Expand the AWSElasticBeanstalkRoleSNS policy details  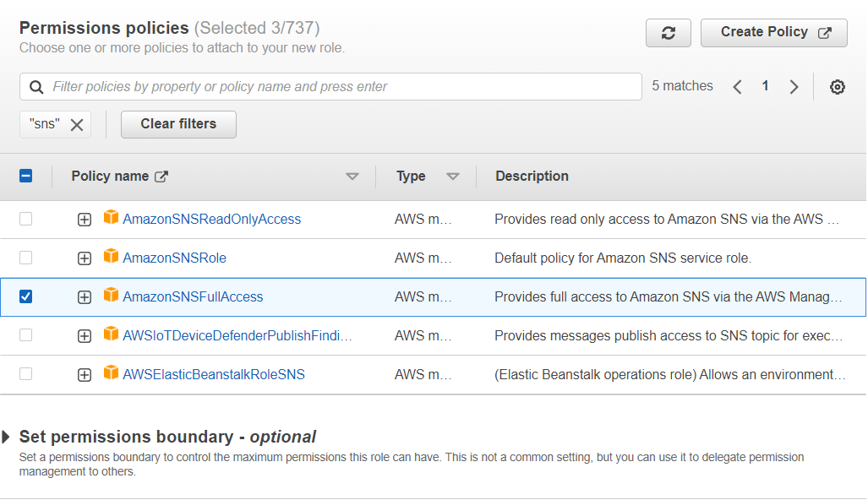pos(85,375)
